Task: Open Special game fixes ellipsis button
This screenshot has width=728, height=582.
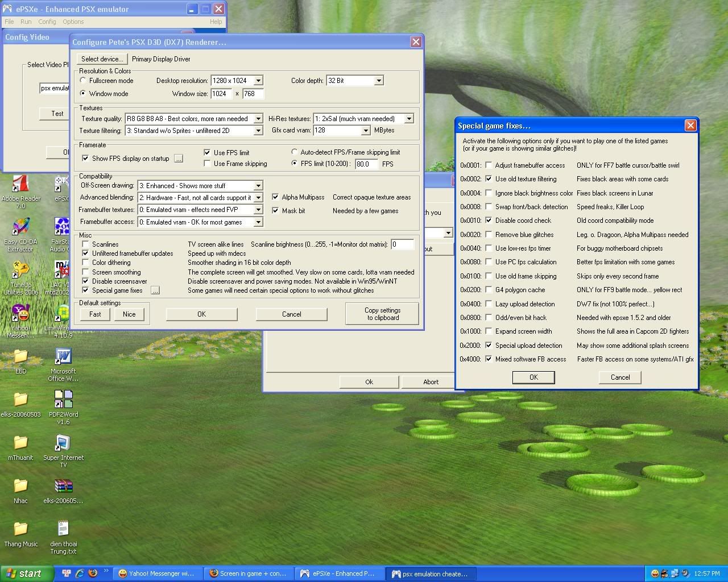Action: [x=155, y=290]
